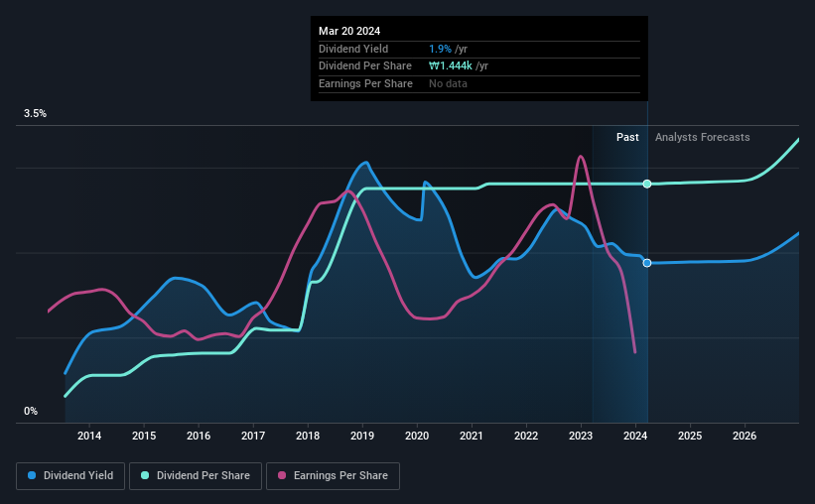Click the 1.9% dividend yield value in tooltip
The height and width of the screenshot is (504, 815).
[440, 49]
